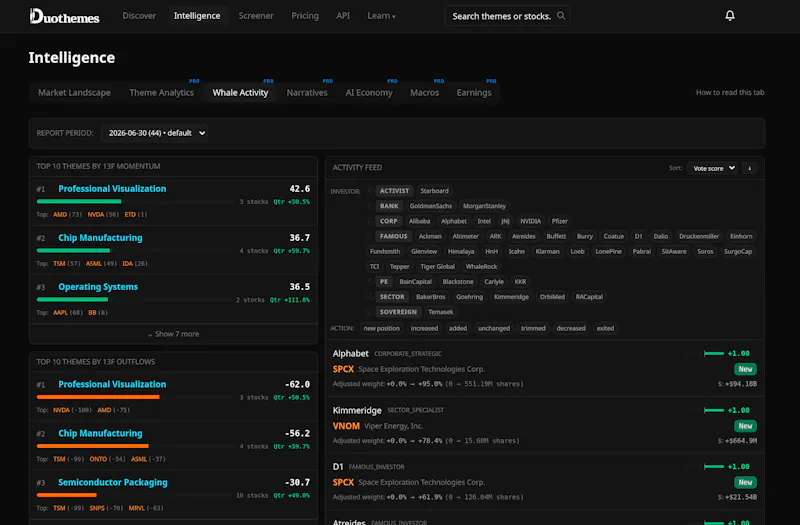Click the D1 investor name in feed
The image size is (800, 525).
(x=338, y=467)
